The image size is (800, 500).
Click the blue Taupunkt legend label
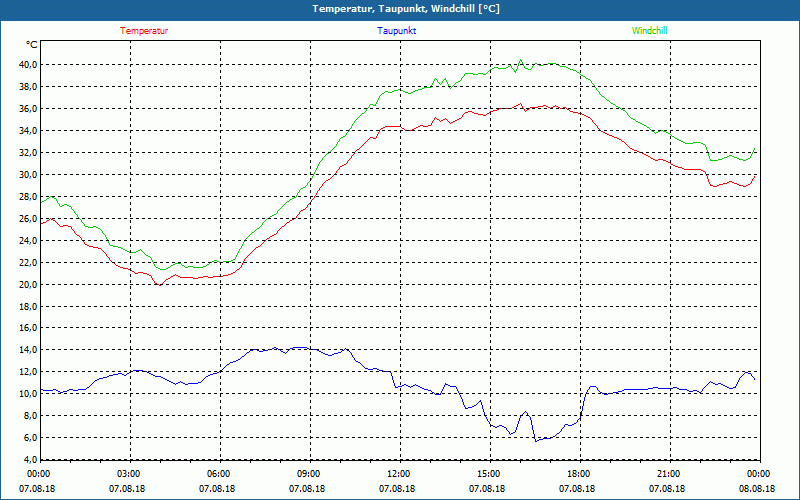tap(396, 31)
